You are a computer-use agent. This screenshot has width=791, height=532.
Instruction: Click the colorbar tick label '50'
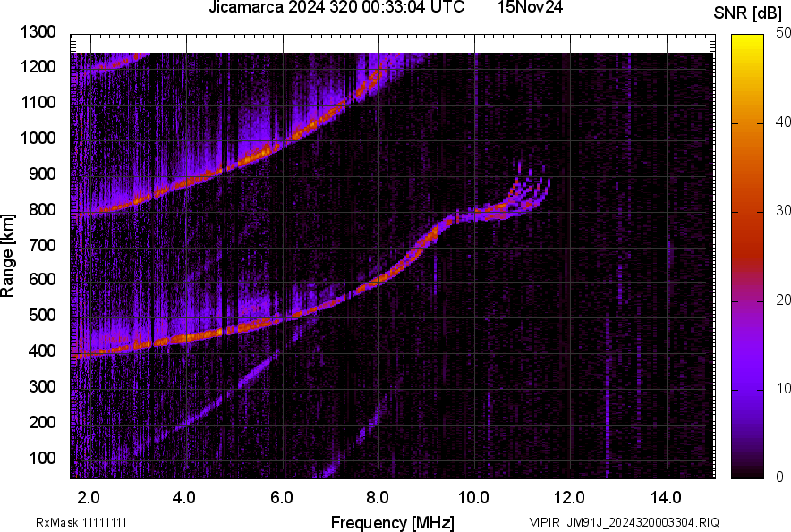coord(782,33)
